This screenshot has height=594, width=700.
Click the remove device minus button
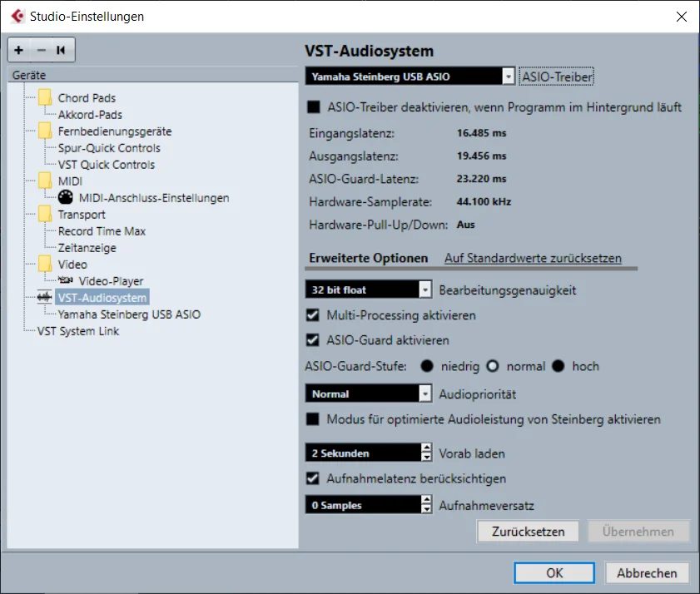41,50
